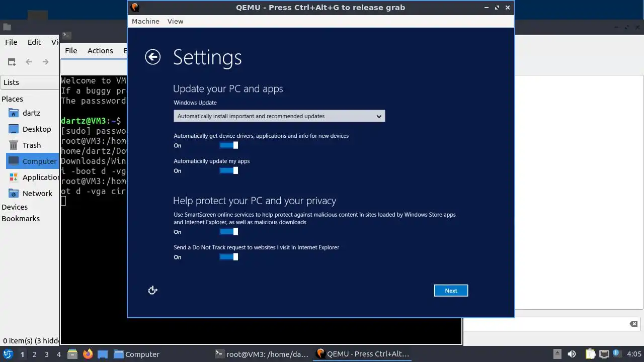This screenshot has width=644, height=362.
Task: Click forward arrow in file manager toolbar
Action: (x=46, y=62)
